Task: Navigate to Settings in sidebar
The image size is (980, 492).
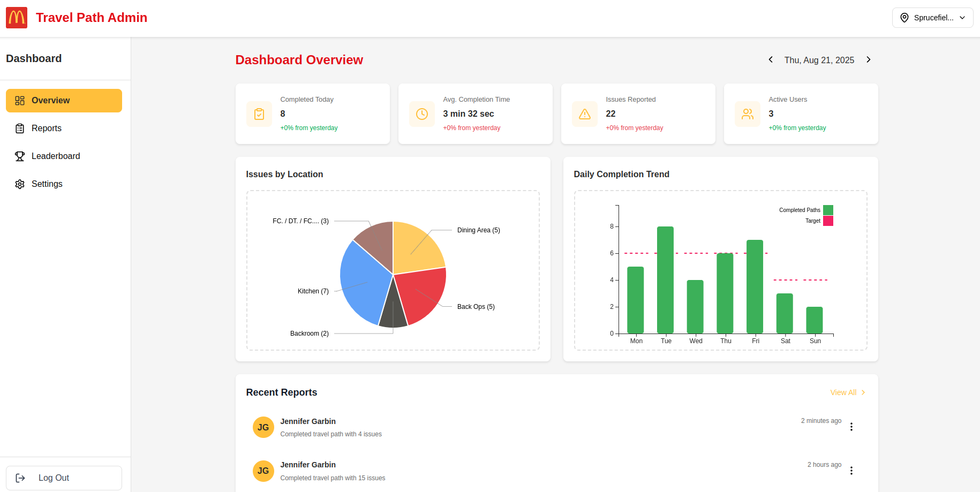Action: [47, 184]
